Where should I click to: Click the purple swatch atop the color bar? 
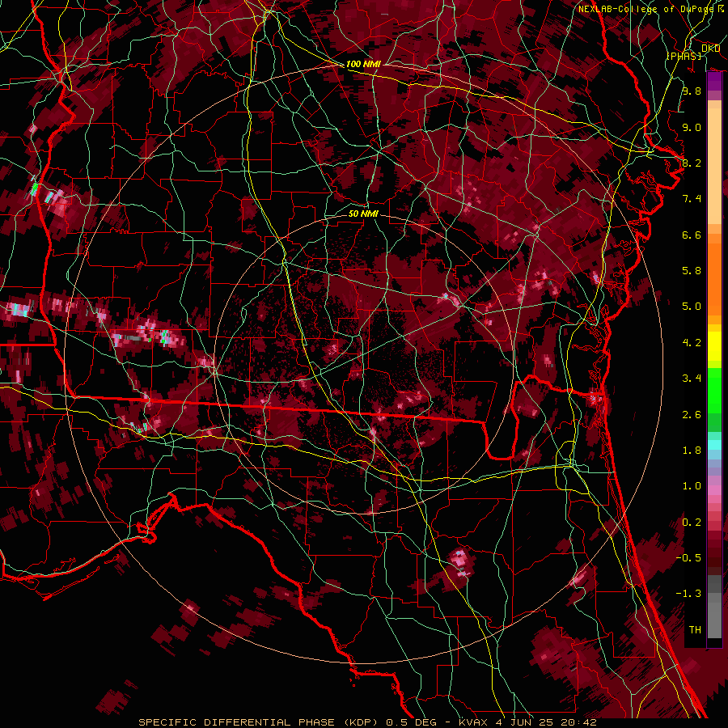coord(714,81)
